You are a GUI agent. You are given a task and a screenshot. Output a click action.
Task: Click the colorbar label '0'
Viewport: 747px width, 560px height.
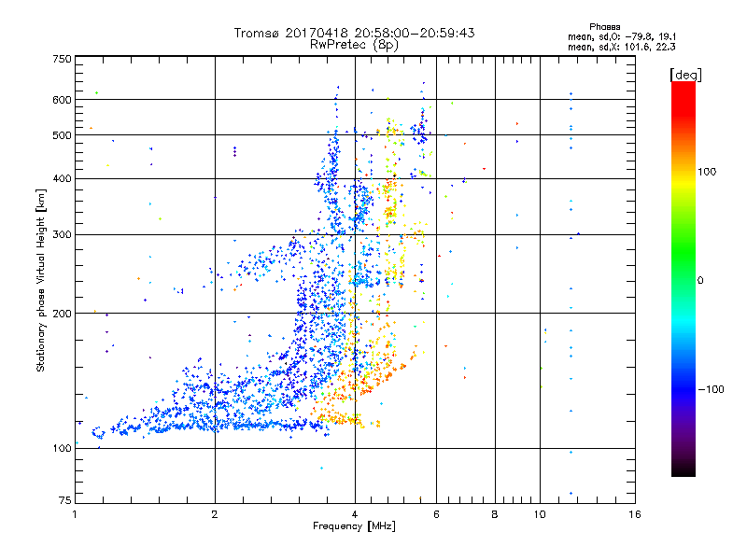(x=700, y=280)
